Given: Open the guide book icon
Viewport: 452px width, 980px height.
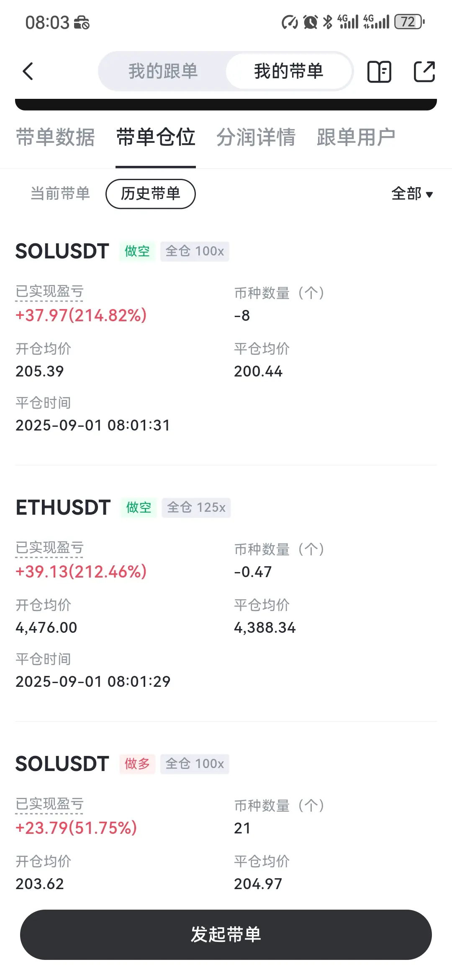Looking at the screenshot, I should [x=379, y=71].
